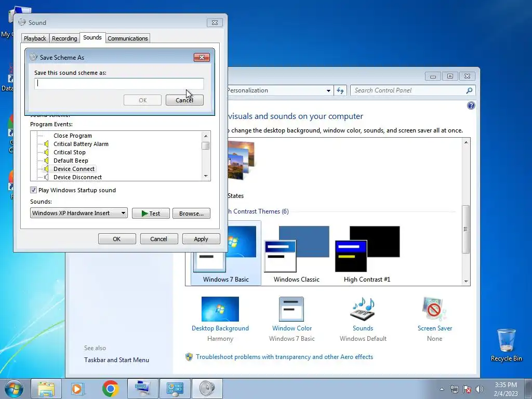Select Device Connect event
Viewport: 532px width, 399px height.
tap(74, 169)
